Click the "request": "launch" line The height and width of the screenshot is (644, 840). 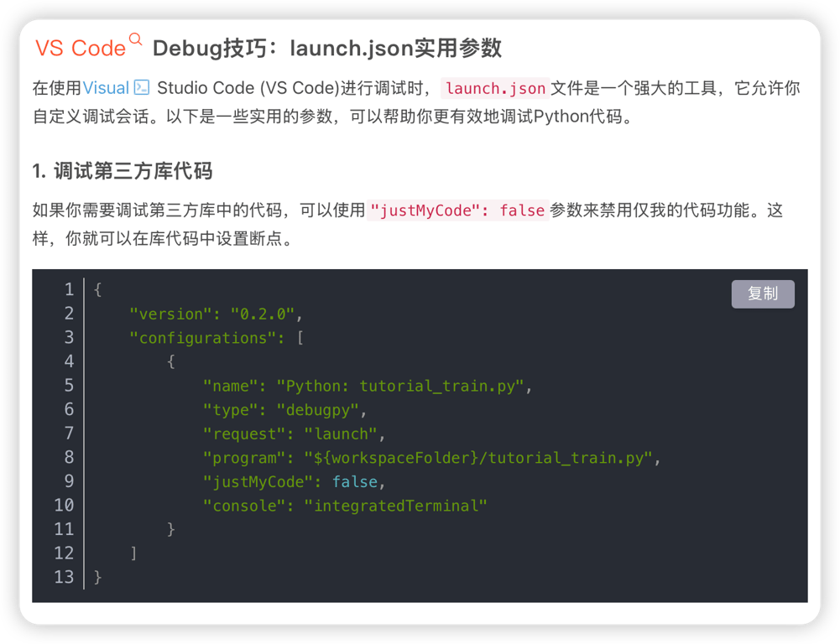pyautogui.click(x=294, y=434)
